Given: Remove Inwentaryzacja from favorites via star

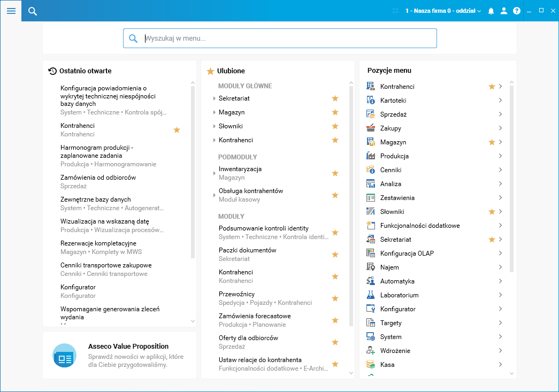Looking at the screenshot, I should (x=335, y=173).
